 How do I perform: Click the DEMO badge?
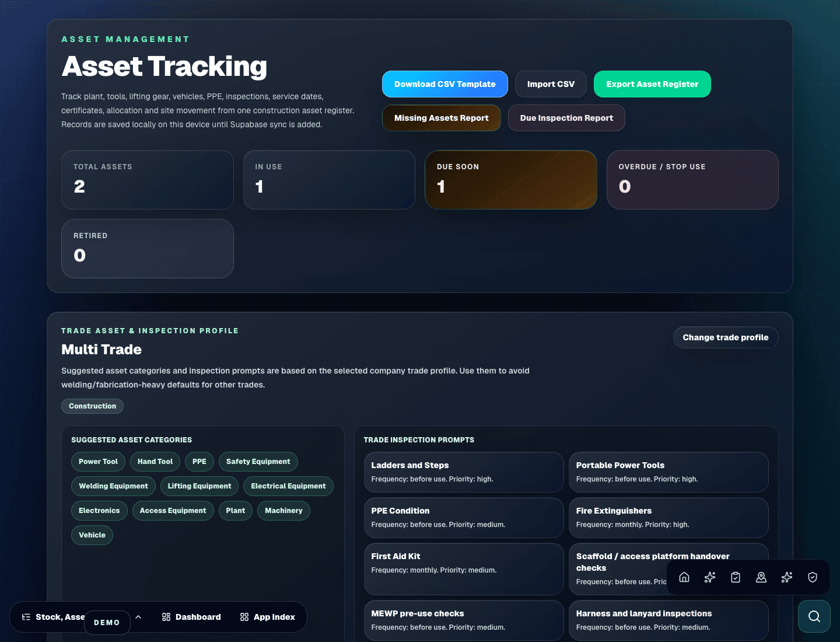point(107,623)
